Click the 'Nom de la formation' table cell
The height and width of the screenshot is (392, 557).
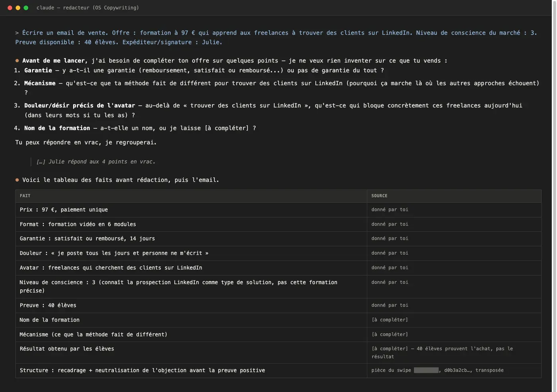191,320
